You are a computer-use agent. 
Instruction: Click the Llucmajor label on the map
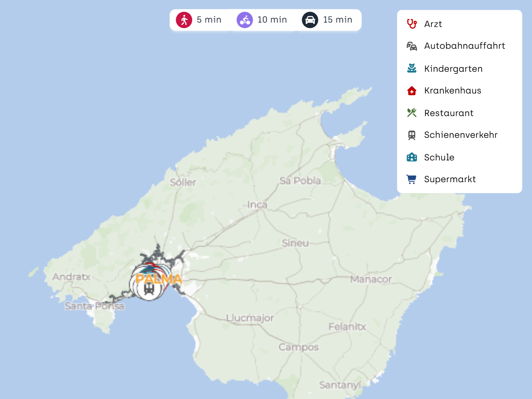tap(249, 318)
